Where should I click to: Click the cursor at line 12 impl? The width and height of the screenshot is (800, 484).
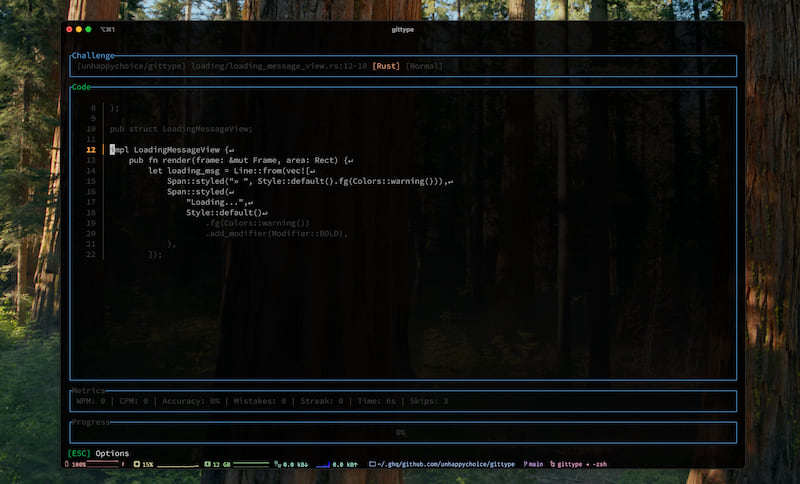click(x=113, y=150)
